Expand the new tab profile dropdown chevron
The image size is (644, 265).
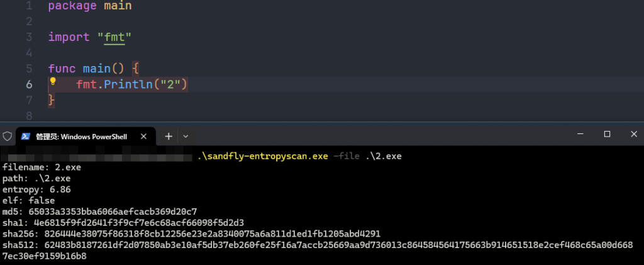pos(186,136)
